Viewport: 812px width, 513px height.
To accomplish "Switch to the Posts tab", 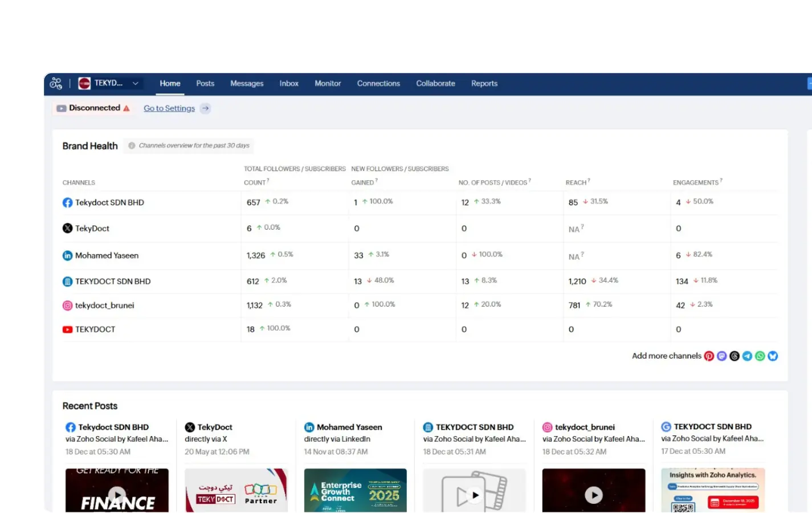I will [205, 83].
